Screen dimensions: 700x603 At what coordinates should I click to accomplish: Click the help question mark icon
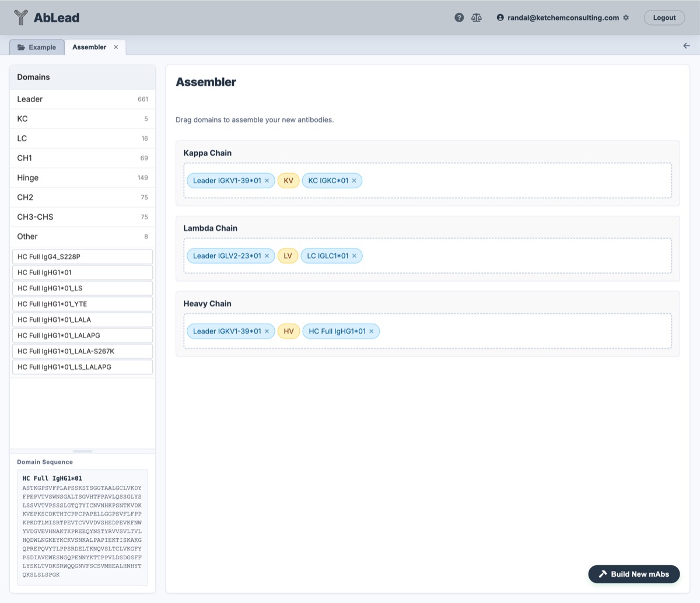(x=459, y=17)
